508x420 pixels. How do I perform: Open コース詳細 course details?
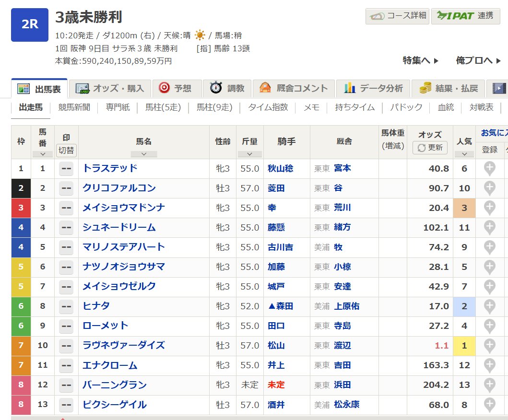[397, 16]
